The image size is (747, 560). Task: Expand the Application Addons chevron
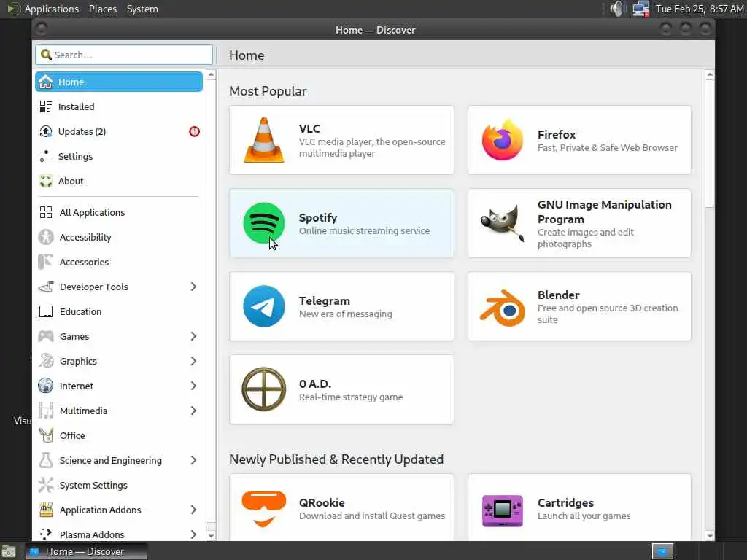tap(193, 510)
